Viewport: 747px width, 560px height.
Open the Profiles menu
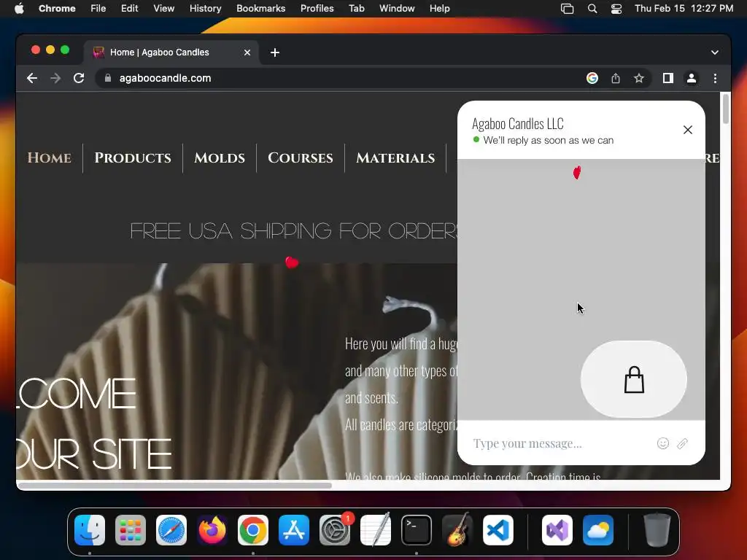[317, 8]
